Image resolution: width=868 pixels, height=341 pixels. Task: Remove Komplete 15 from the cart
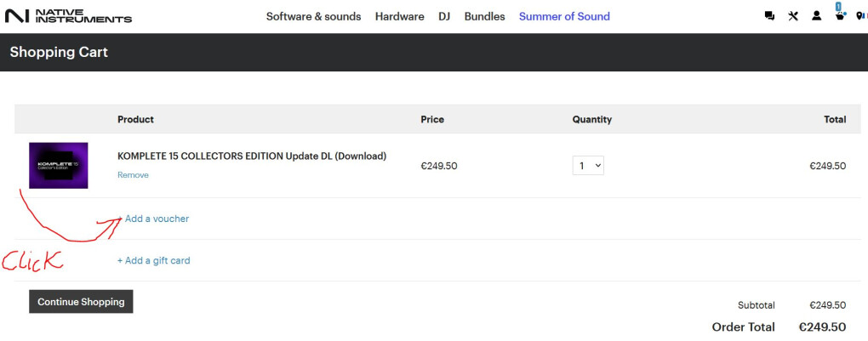pos(133,175)
